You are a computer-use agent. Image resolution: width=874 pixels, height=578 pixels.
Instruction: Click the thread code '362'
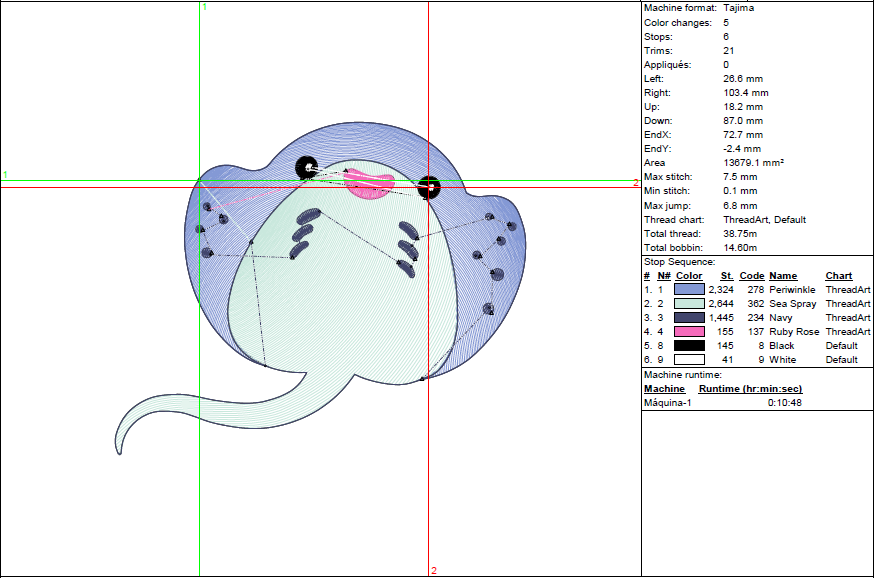tap(755, 304)
